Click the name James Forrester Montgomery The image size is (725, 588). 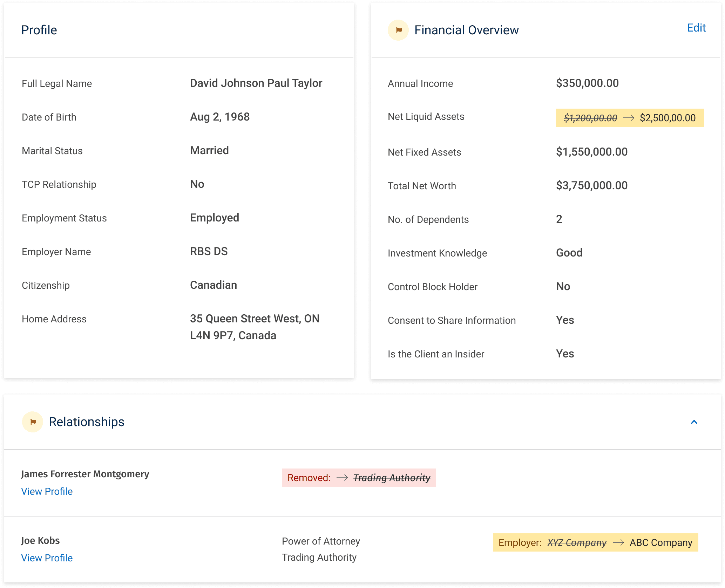85,474
